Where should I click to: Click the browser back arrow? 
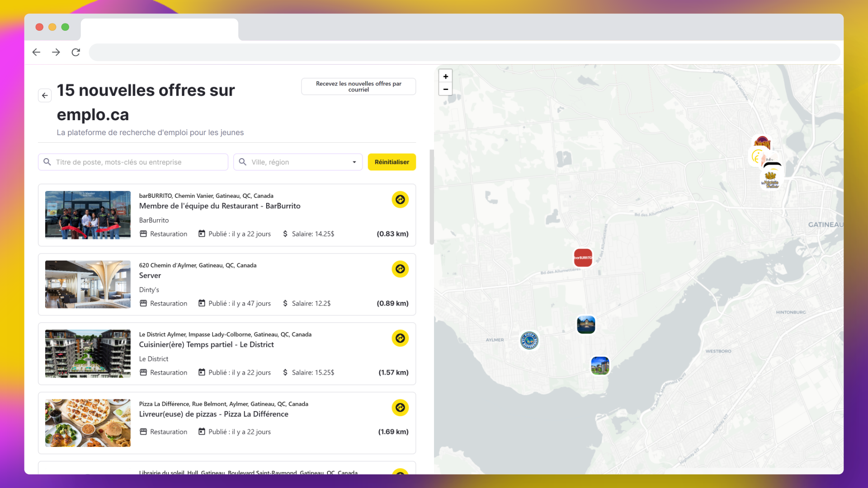[36, 52]
